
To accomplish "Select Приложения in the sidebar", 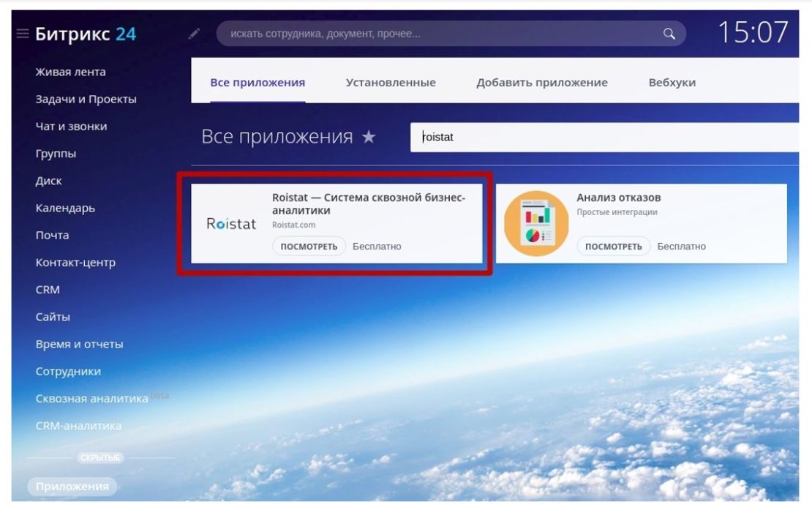I will pyautogui.click(x=72, y=486).
